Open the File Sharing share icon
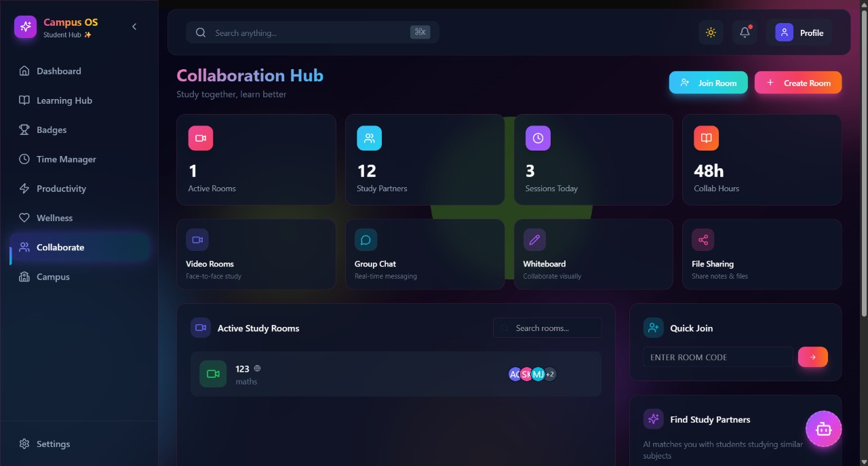This screenshot has width=868, height=466. (703, 240)
